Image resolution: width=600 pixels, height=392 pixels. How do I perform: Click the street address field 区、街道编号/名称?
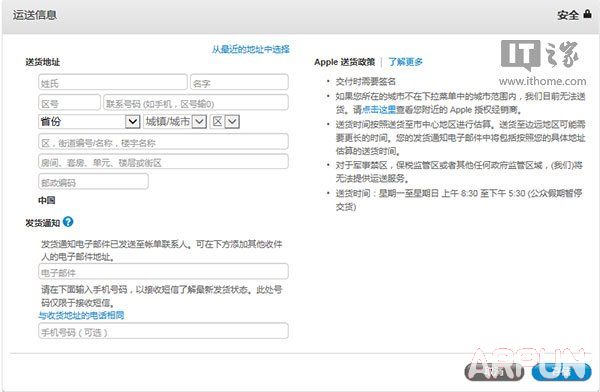pos(163,142)
